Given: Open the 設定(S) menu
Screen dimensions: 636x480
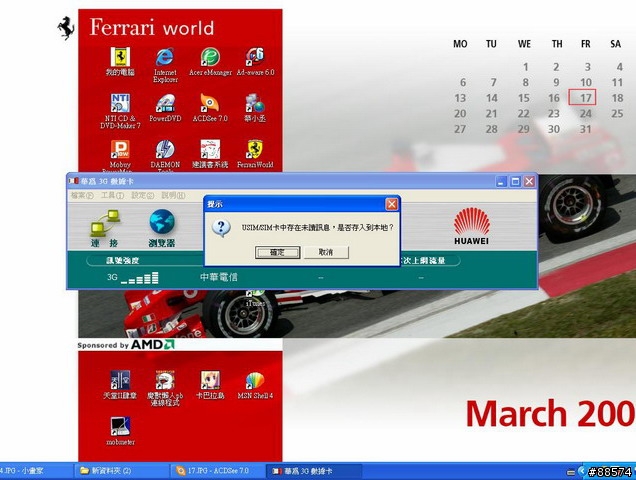Looking at the screenshot, I should coord(143,196).
